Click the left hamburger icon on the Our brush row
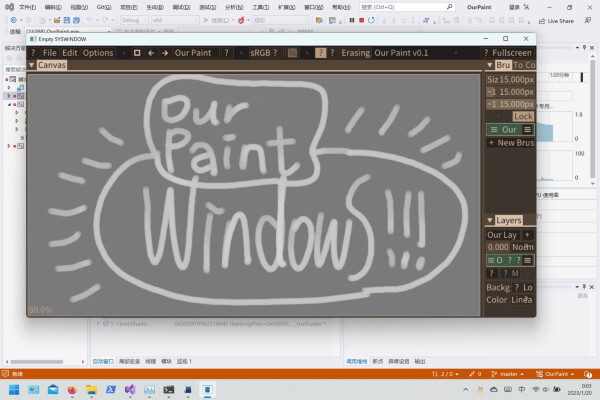Viewport: 600px width, 400px height. click(494, 129)
